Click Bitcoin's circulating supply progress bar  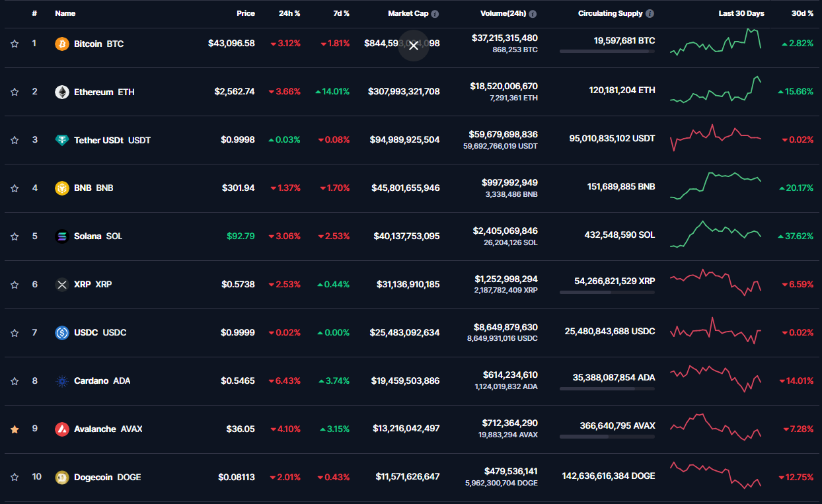607,51
